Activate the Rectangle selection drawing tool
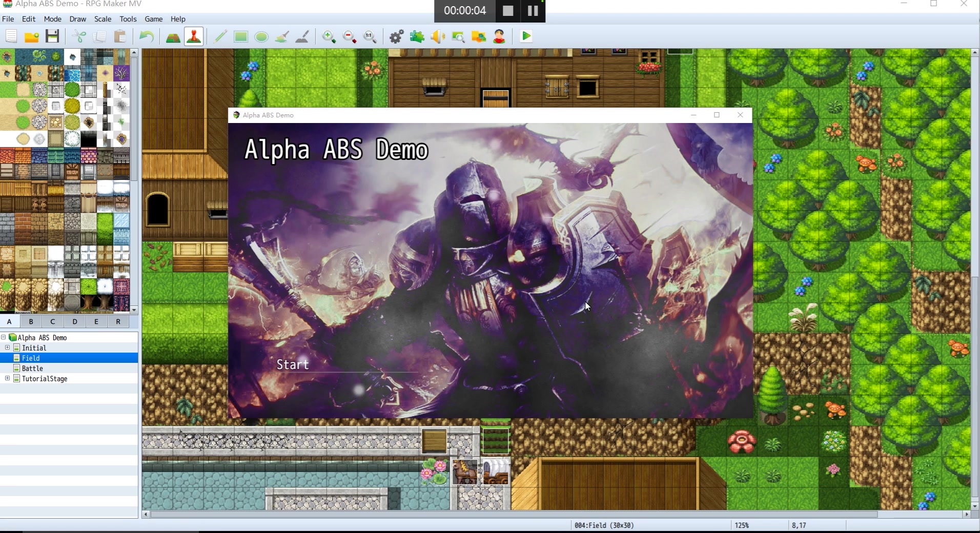 (x=241, y=36)
